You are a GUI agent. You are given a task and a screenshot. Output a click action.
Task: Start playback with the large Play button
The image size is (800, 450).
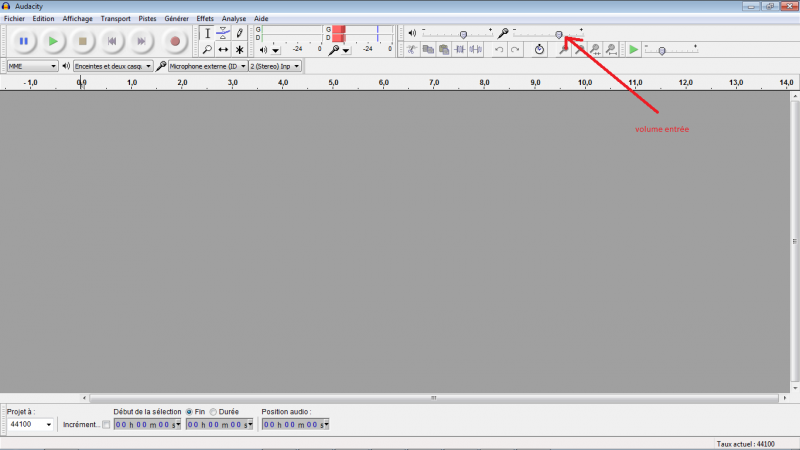pos(53,41)
